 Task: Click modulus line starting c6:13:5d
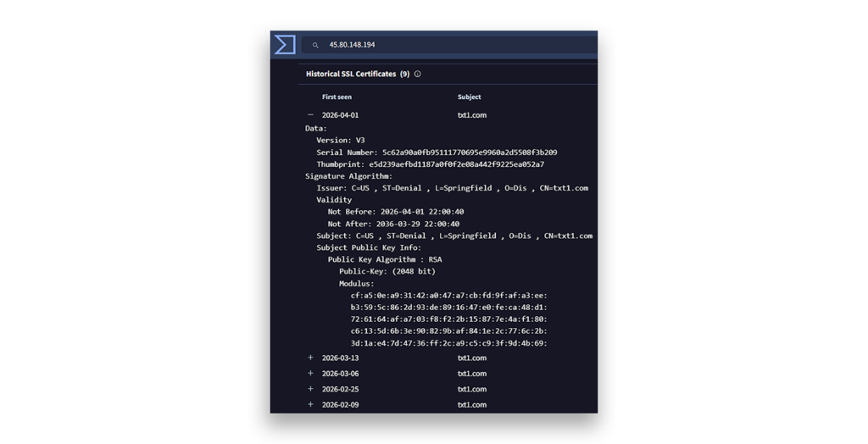(x=449, y=331)
